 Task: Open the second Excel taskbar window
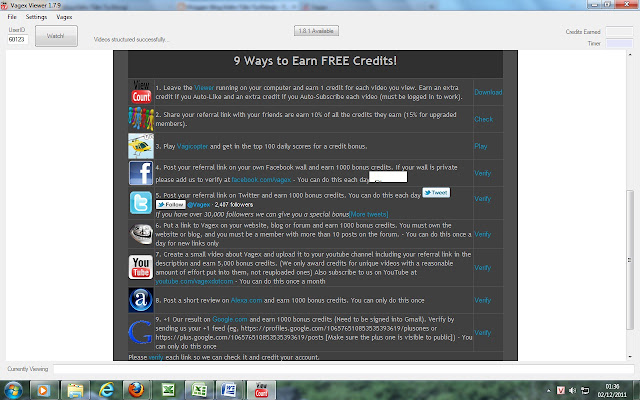(199, 390)
